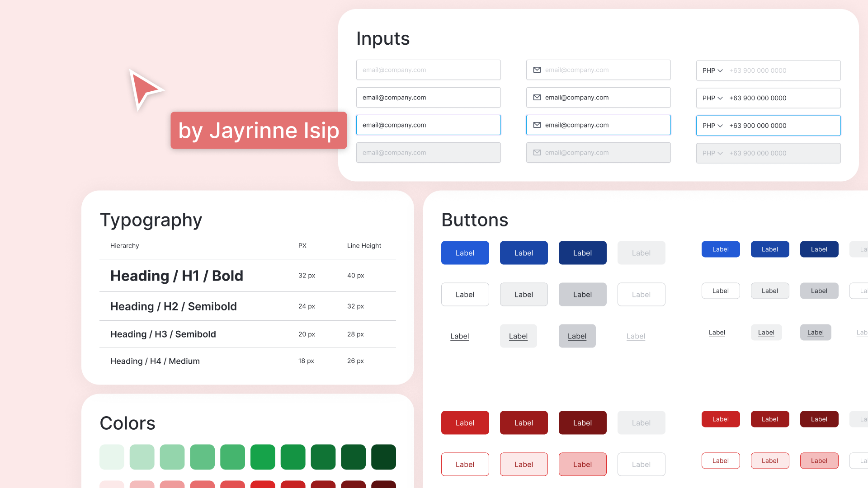The height and width of the screenshot is (488, 868).
Task: Click the by Jayrinne Isip name tag
Action: pyautogui.click(x=259, y=131)
